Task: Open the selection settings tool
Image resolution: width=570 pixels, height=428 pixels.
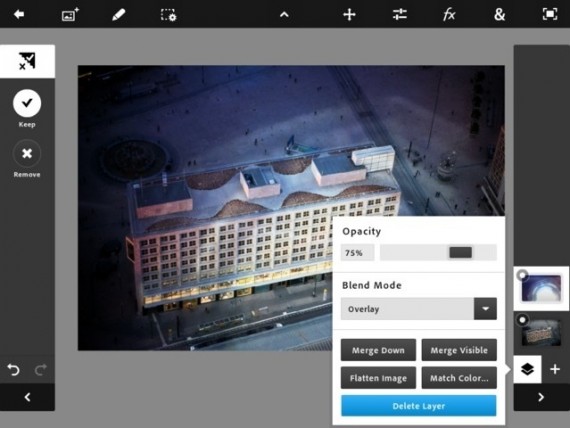Action: click(x=168, y=15)
